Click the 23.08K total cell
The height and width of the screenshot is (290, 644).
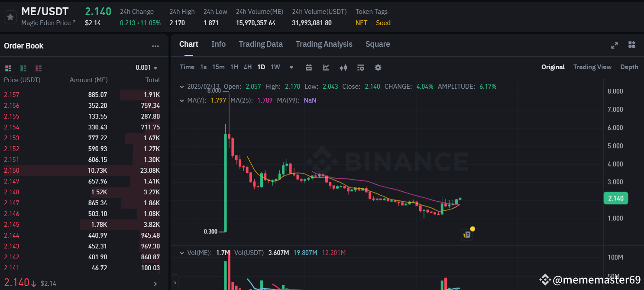pyautogui.click(x=150, y=171)
